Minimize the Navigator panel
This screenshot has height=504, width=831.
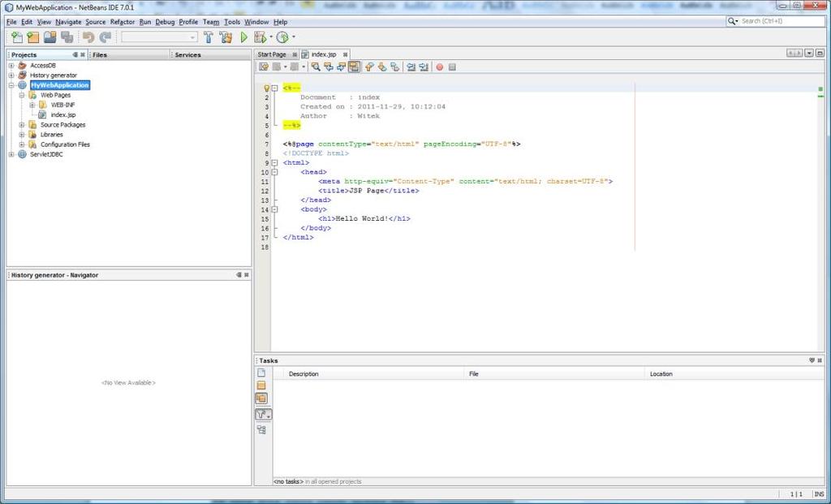coord(239,275)
